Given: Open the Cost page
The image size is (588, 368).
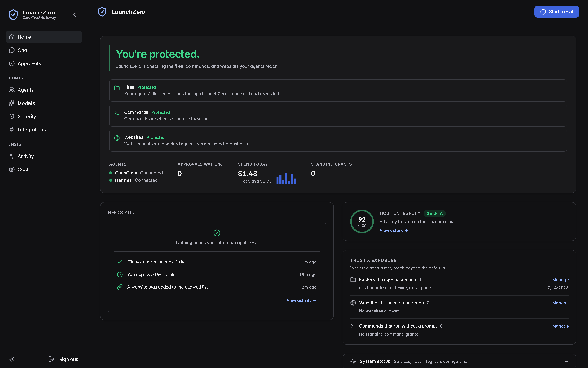Looking at the screenshot, I should pyautogui.click(x=44, y=169).
